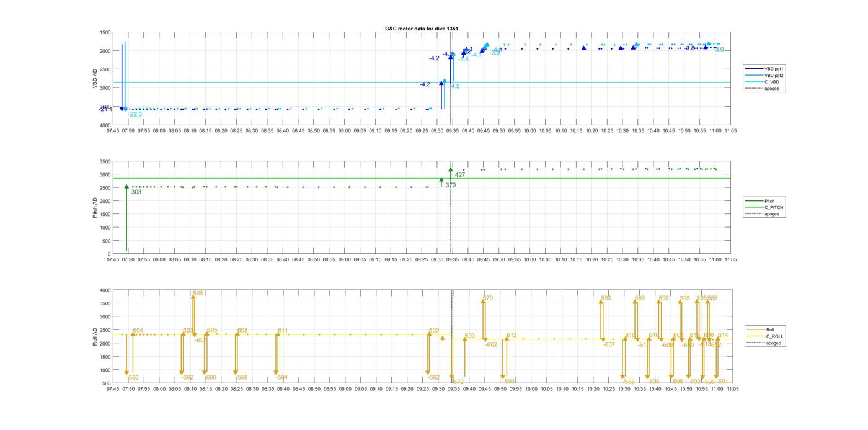The width and height of the screenshot is (868, 430).
Task: Click the "579" roll data label
Action: tap(488, 298)
